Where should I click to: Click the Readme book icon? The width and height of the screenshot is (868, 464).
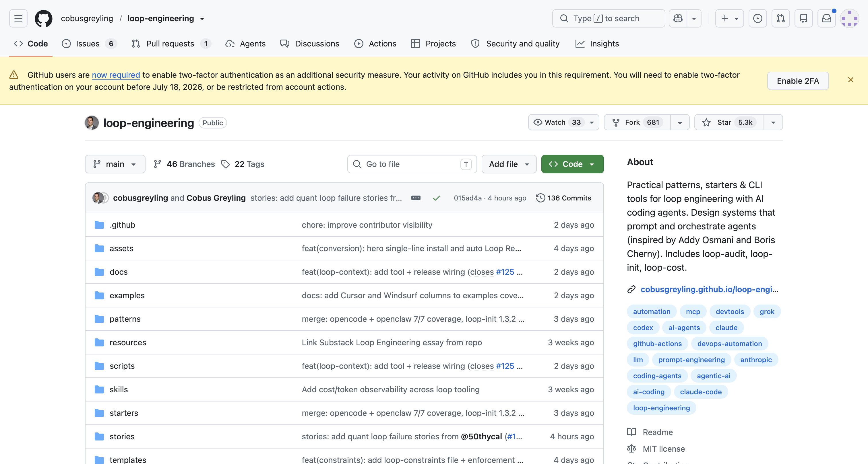coord(631,432)
